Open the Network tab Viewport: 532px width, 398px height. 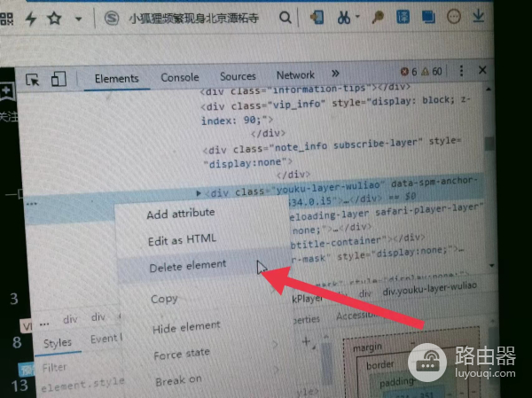[x=295, y=75]
